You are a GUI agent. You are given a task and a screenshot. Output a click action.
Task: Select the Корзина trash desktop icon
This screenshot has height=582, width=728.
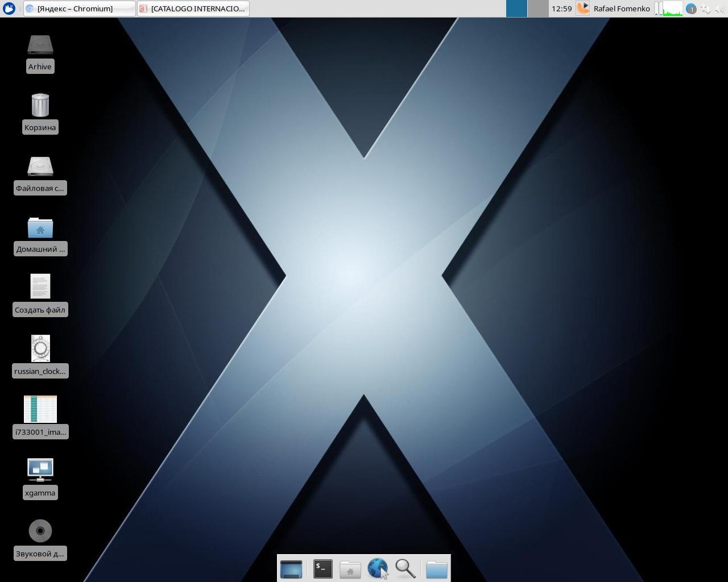coord(40,105)
